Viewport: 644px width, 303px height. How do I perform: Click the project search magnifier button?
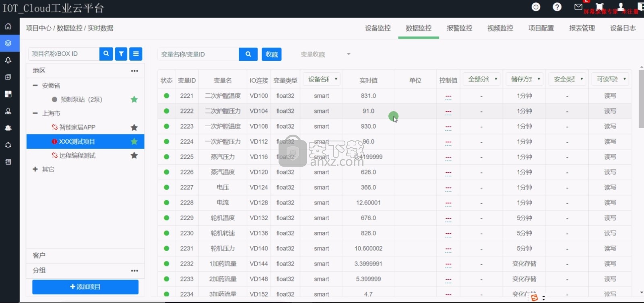[x=106, y=53]
